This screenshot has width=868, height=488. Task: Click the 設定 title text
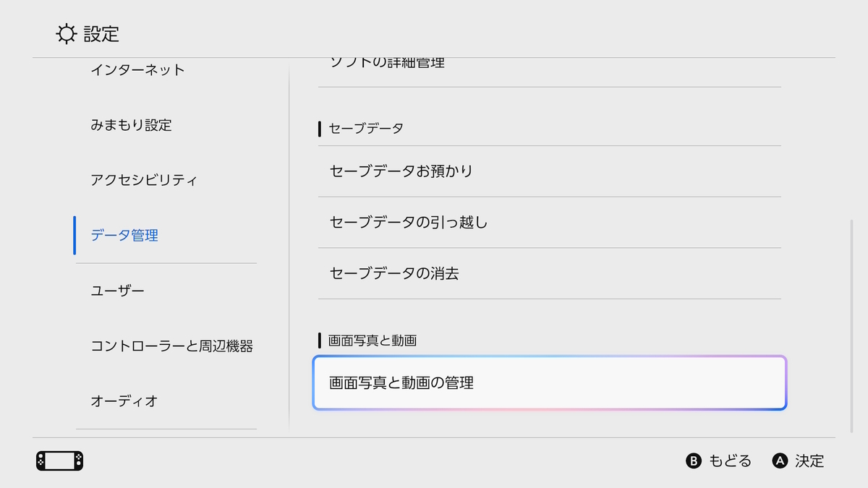tap(101, 33)
